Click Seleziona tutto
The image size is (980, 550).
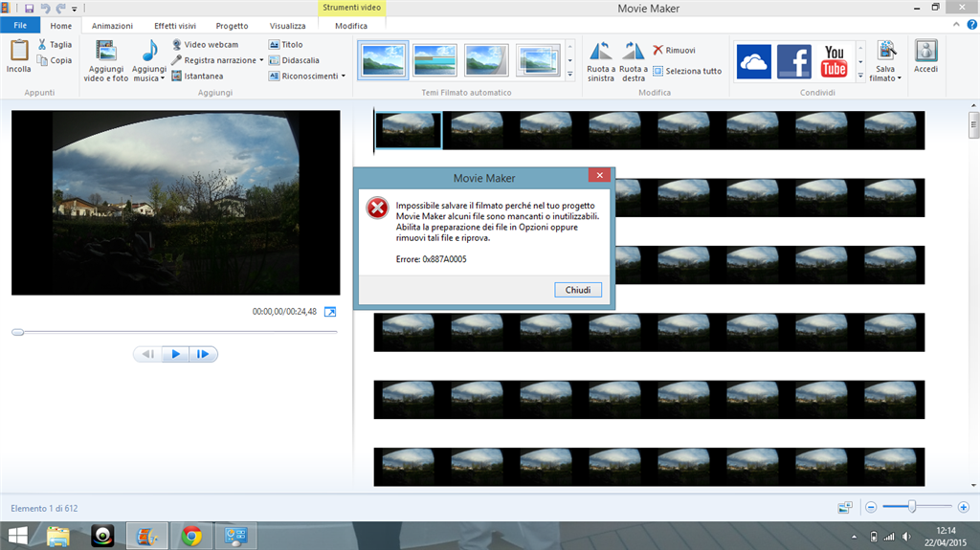point(687,71)
